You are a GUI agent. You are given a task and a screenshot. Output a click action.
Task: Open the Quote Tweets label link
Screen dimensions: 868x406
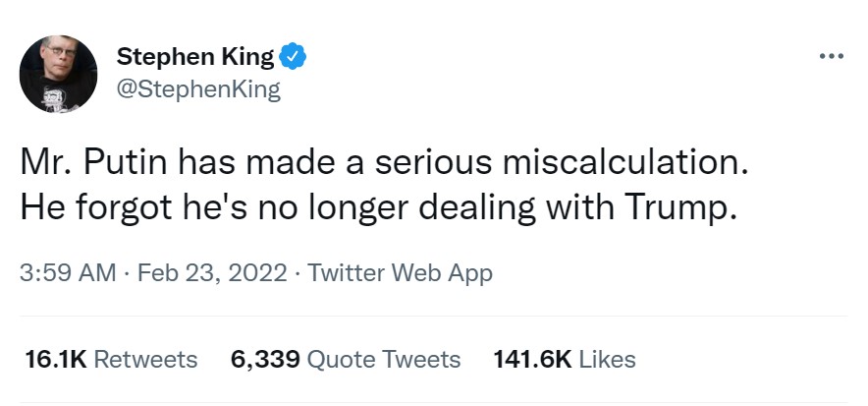pos(384,360)
